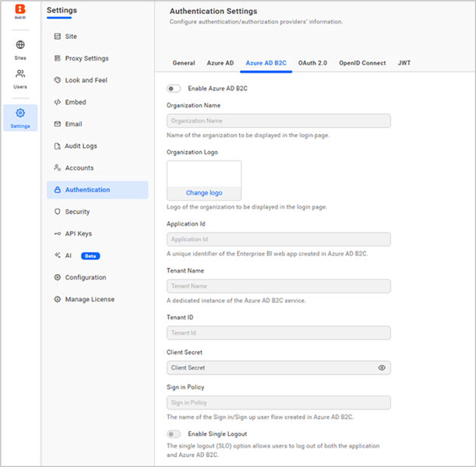Focus the Sign in Policy input field

[278, 402]
